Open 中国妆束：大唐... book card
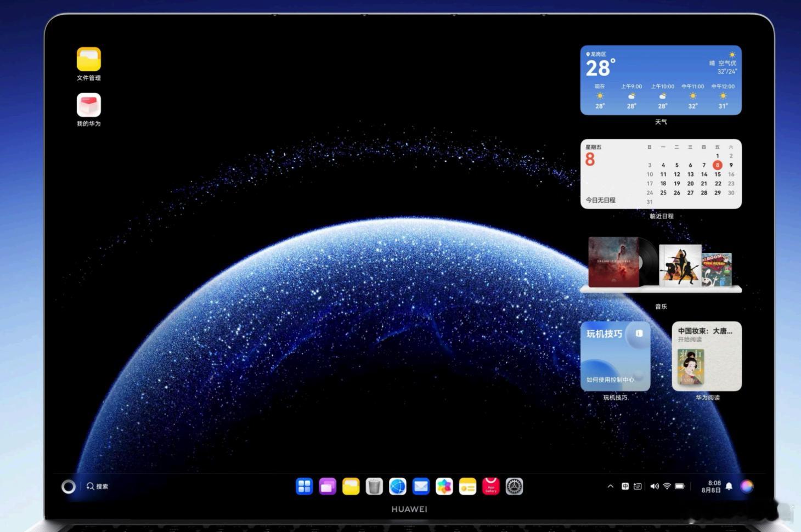This screenshot has height=532, width=801. pos(707,356)
